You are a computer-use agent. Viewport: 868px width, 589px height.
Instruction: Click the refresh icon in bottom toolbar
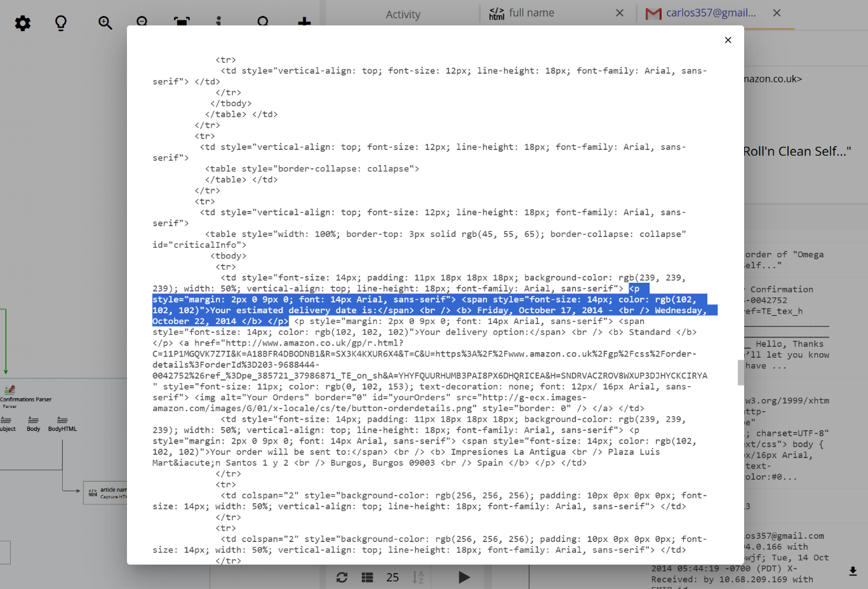(342, 578)
